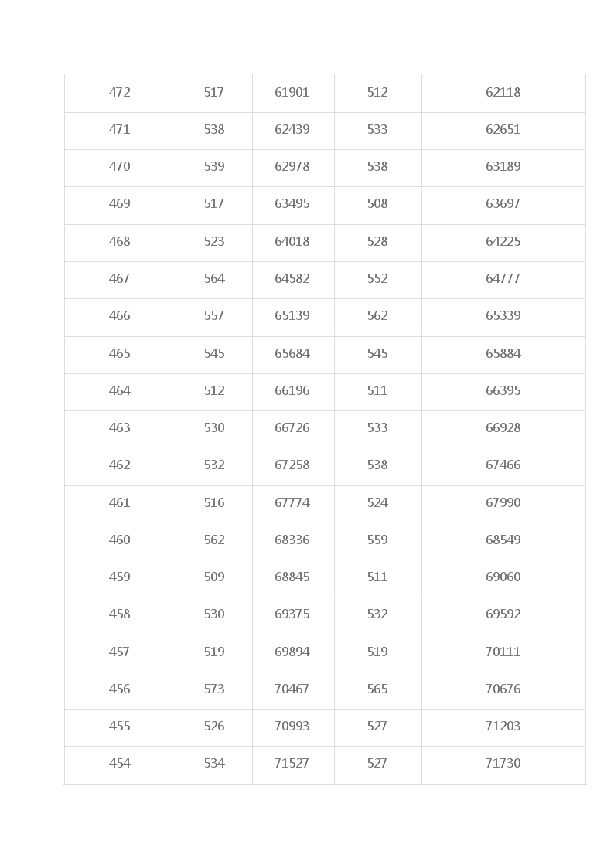Click the cell showing score 472

(x=120, y=93)
